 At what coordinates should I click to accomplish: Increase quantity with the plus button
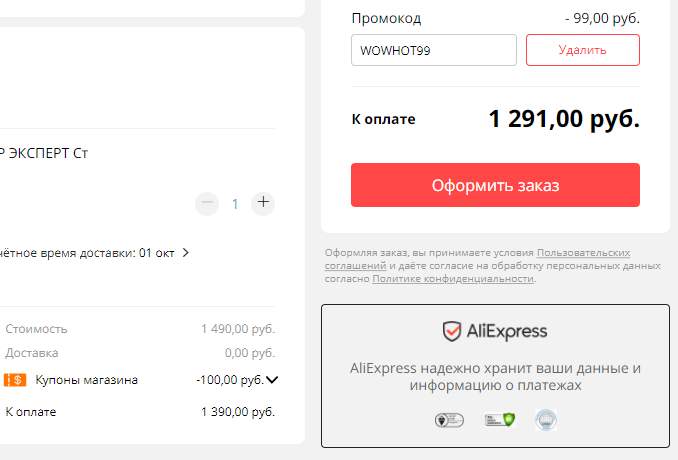tap(263, 203)
